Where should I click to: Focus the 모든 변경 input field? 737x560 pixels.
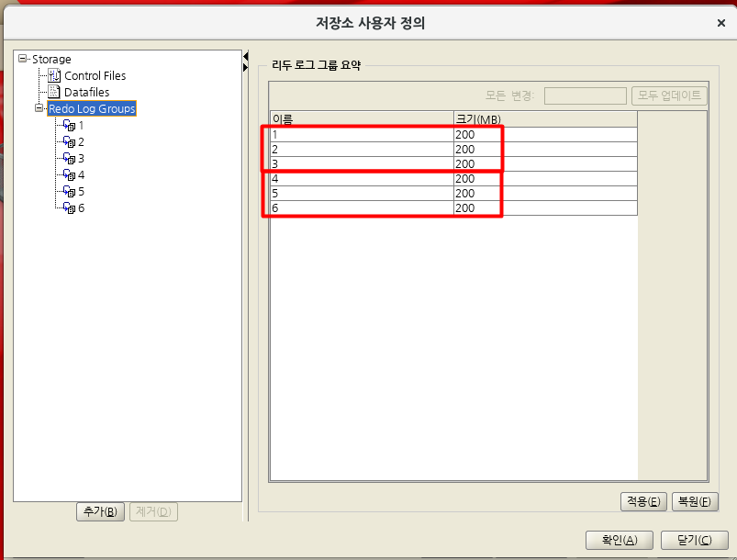click(x=585, y=95)
